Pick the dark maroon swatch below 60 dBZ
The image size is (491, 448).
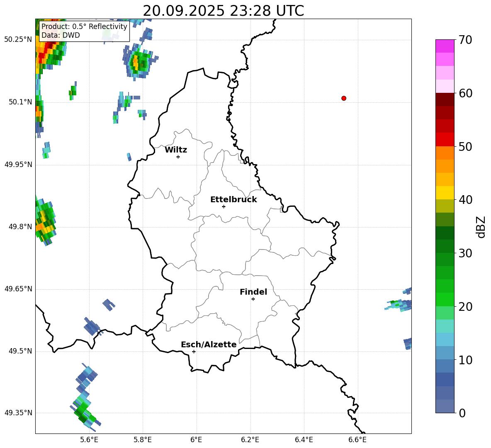tap(445, 99)
